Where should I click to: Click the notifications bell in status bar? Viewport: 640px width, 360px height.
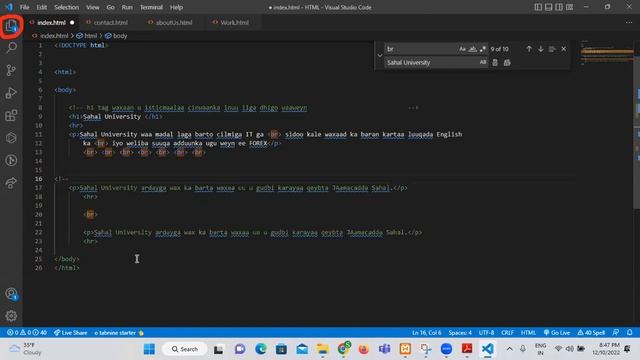(630, 333)
